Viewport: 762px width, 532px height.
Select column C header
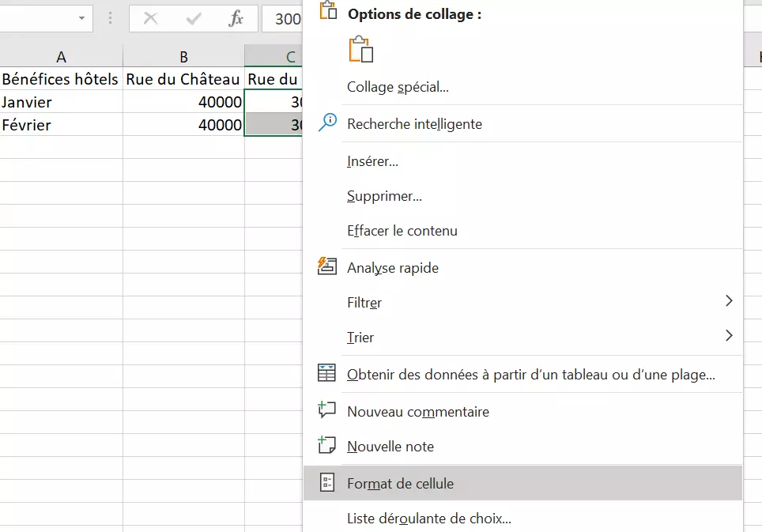pyautogui.click(x=273, y=56)
